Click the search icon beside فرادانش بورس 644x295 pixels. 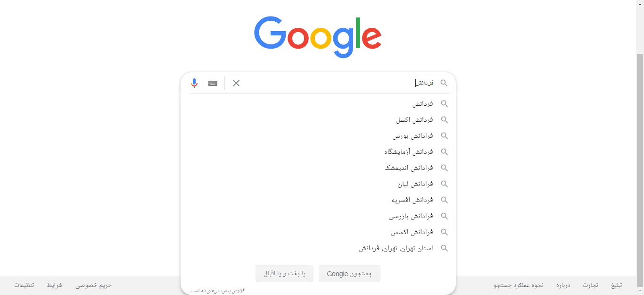(444, 136)
